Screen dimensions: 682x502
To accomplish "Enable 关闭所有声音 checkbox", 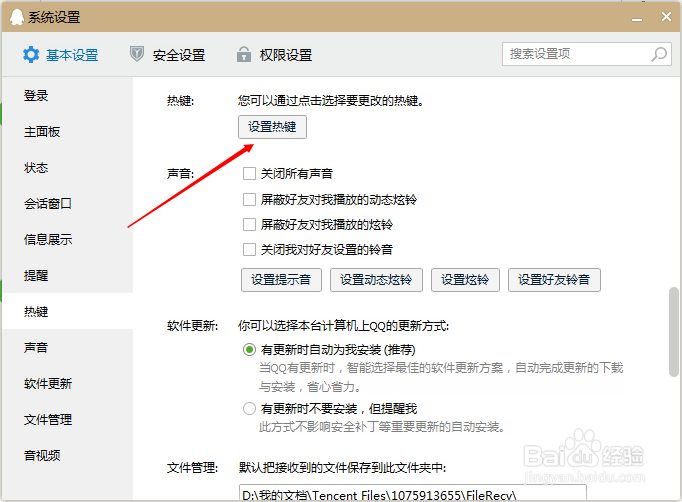I will click(249, 174).
